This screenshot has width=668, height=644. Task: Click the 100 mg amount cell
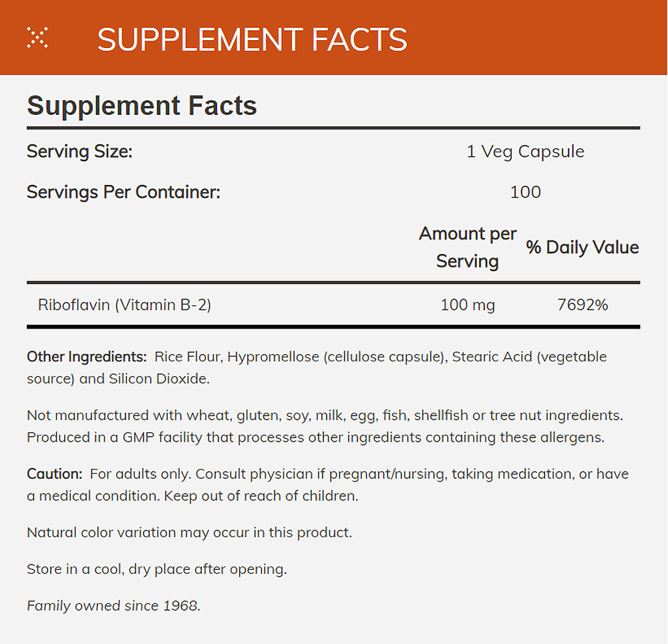click(468, 305)
